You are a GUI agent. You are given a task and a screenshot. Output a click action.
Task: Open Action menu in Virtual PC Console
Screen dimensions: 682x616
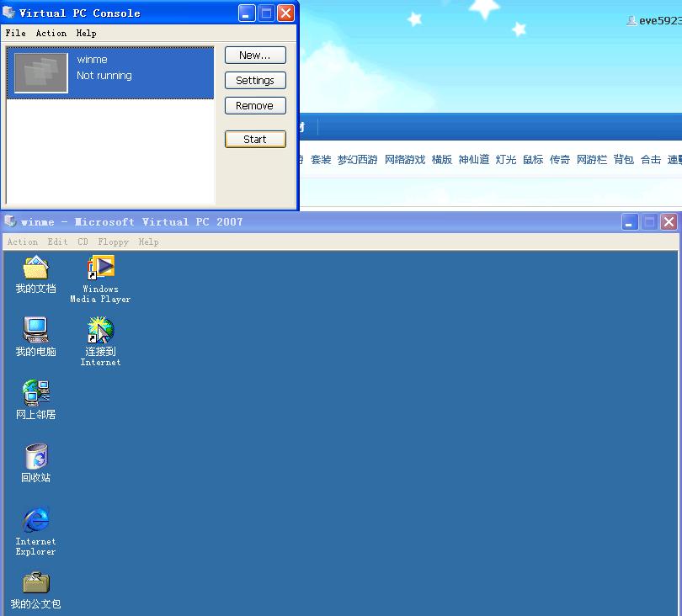click(51, 33)
